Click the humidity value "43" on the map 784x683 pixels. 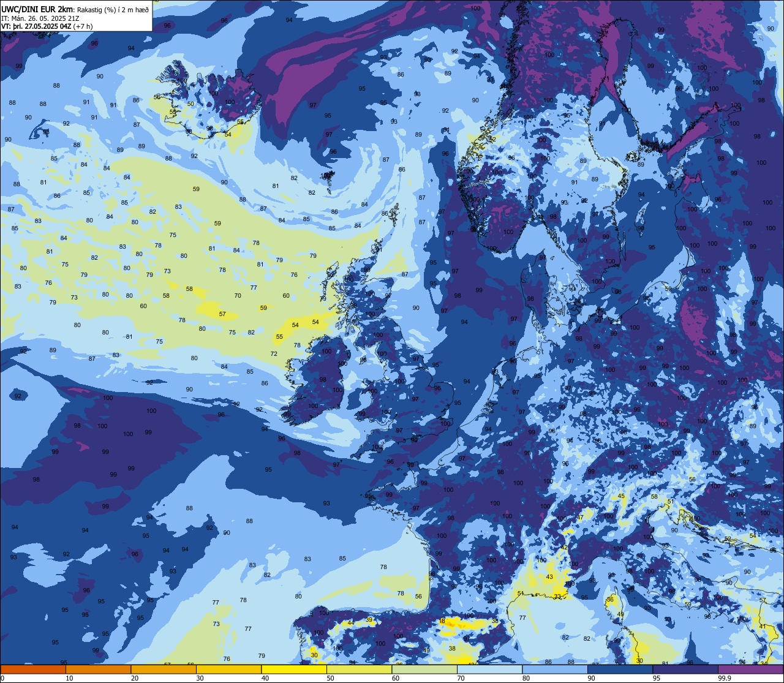tap(549, 577)
